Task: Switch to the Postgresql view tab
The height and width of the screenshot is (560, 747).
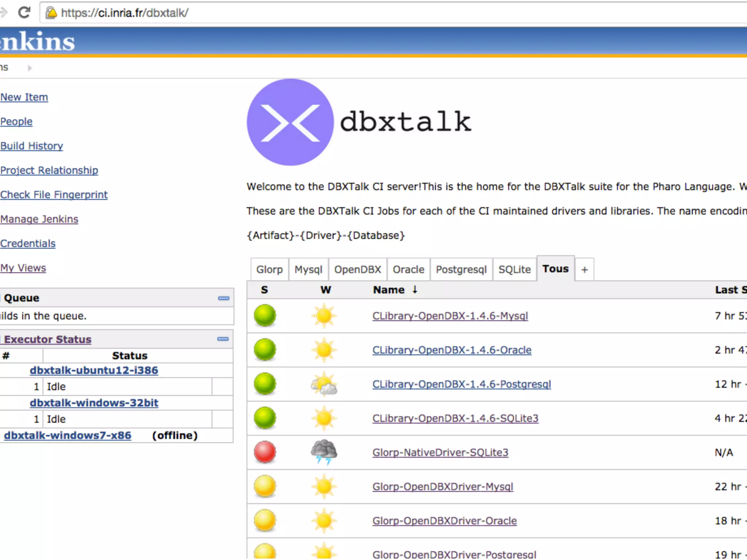Action: click(x=461, y=269)
